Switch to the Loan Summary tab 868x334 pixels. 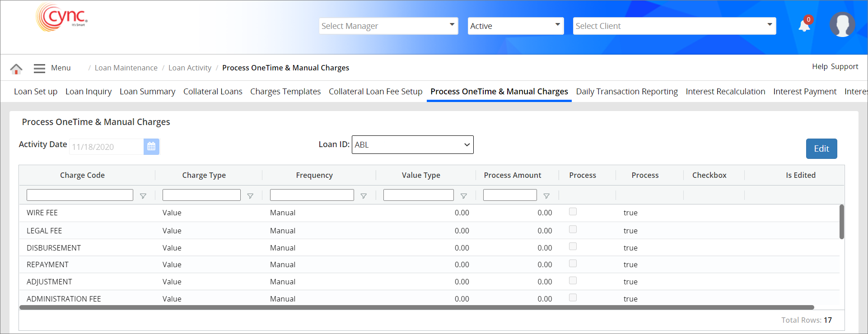coord(147,92)
